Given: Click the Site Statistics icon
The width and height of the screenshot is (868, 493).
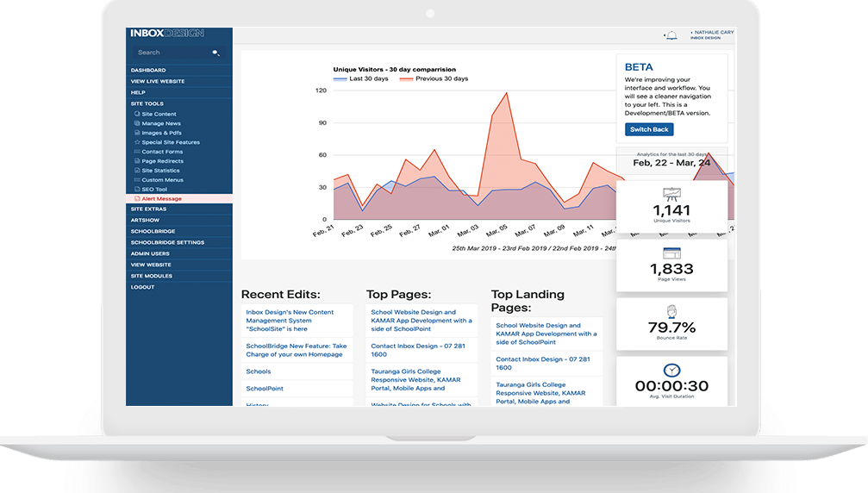Looking at the screenshot, I should pyautogui.click(x=137, y=170).
